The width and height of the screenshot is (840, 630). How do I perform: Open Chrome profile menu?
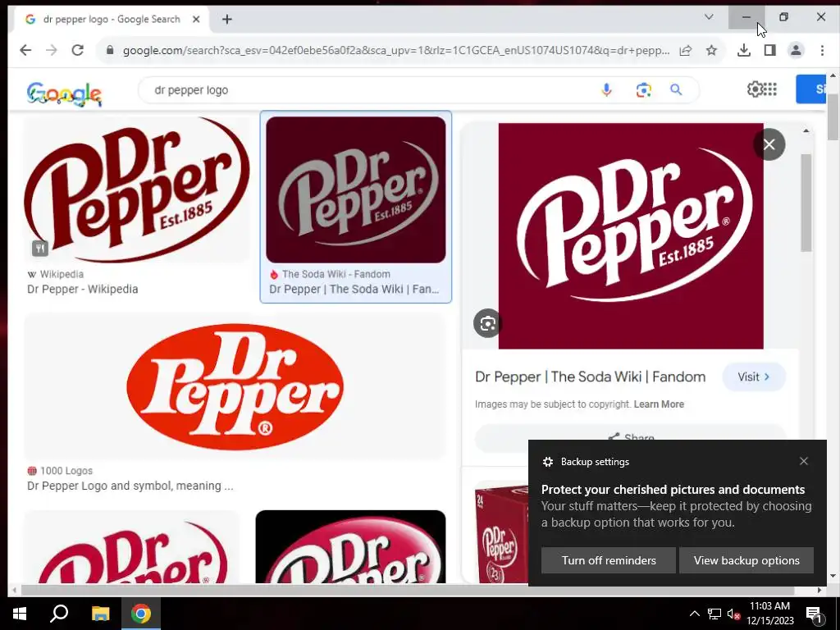tap(796, 50)
